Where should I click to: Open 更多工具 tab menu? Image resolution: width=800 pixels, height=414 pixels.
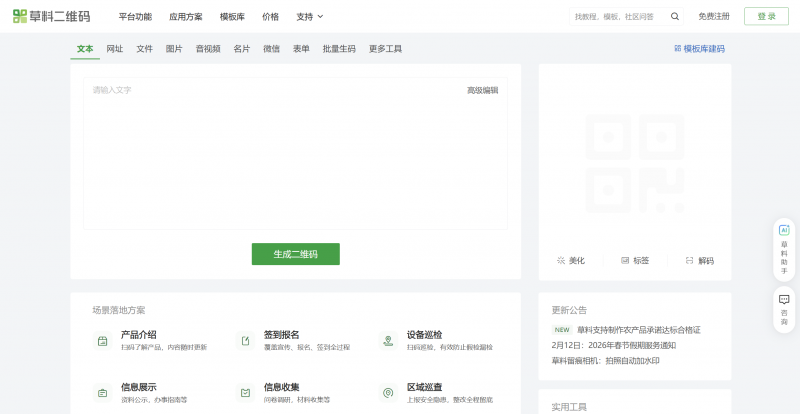385,48
